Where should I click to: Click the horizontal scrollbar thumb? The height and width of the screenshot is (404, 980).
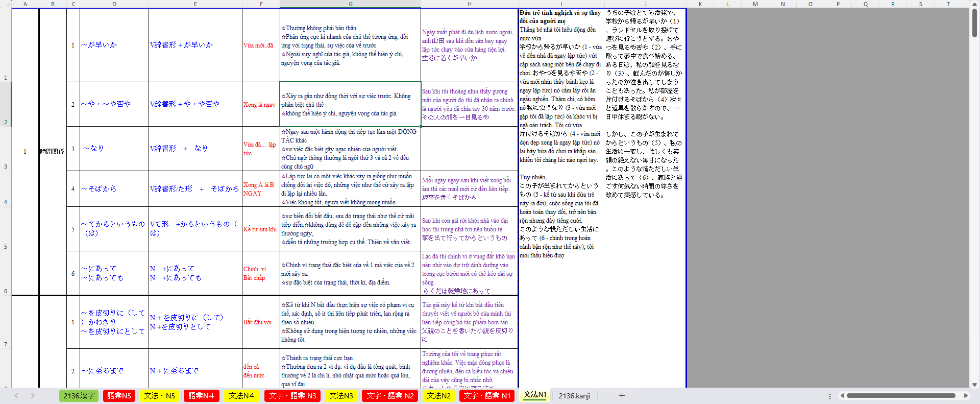(901, 396)
